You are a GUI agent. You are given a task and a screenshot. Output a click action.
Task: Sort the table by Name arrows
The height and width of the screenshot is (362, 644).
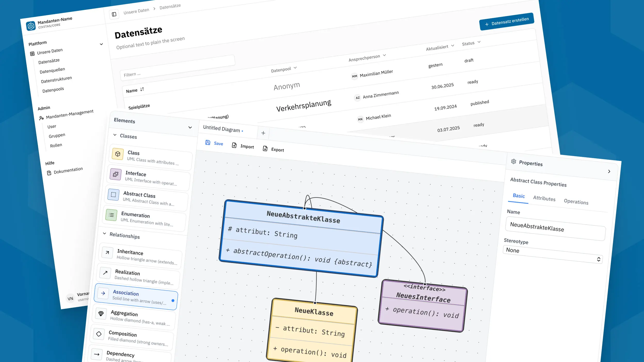tap(142, 89)
